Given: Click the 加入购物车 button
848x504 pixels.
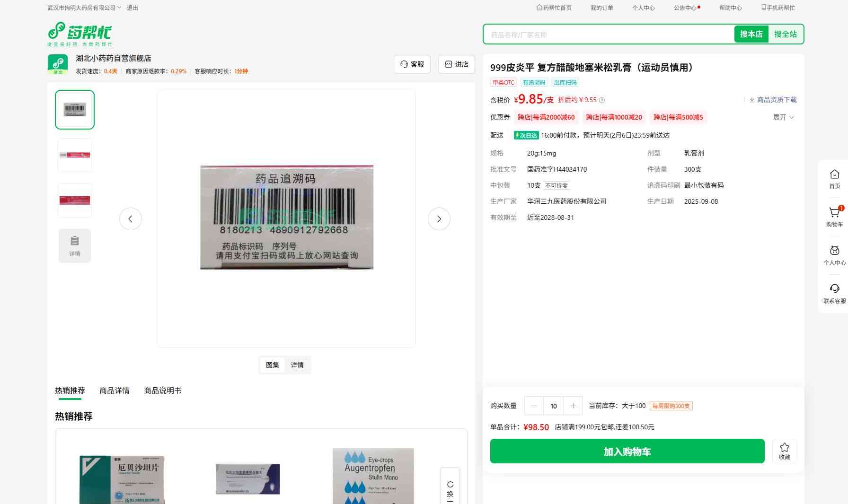Looking at the screenshot, I should [627, 452].
